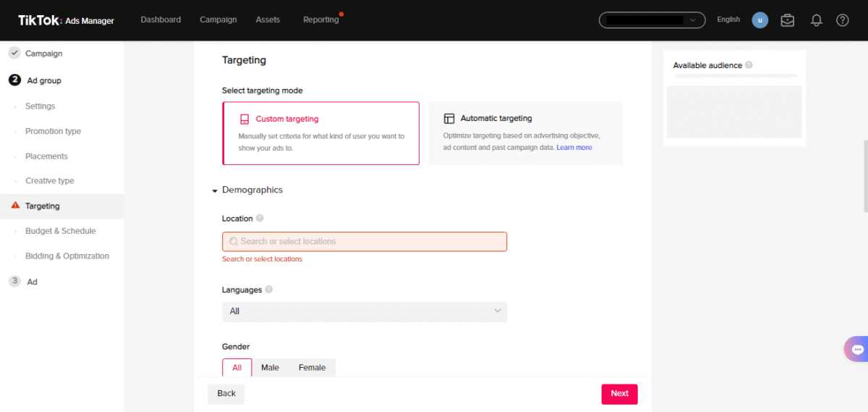This screenshot has width=868, height=412.
Task: Open the Reporting top menu
Action: pos(321,20)
